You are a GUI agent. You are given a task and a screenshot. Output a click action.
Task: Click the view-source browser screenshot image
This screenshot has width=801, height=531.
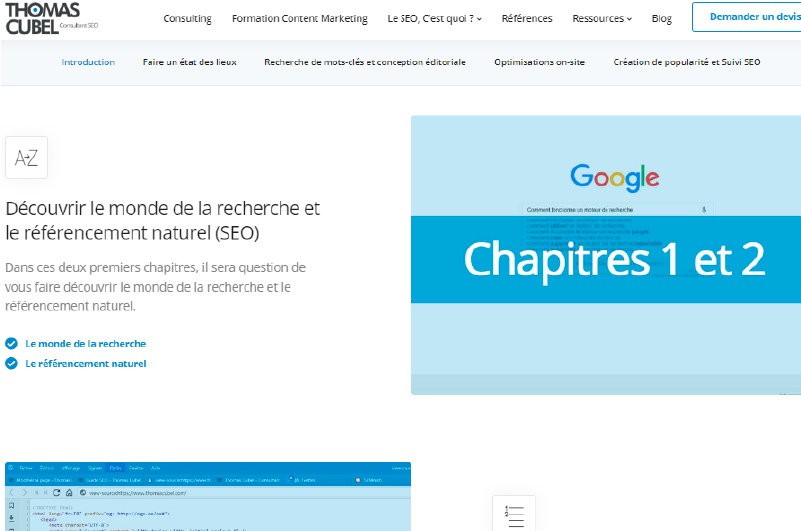208,496
